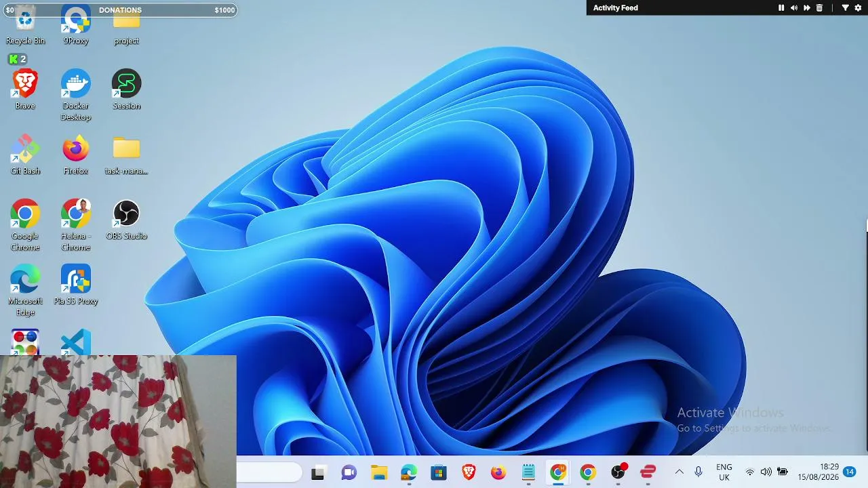The image size is (868, 488).
Task: Open the ENG UK language switcher
Action: tap(724, 472)
